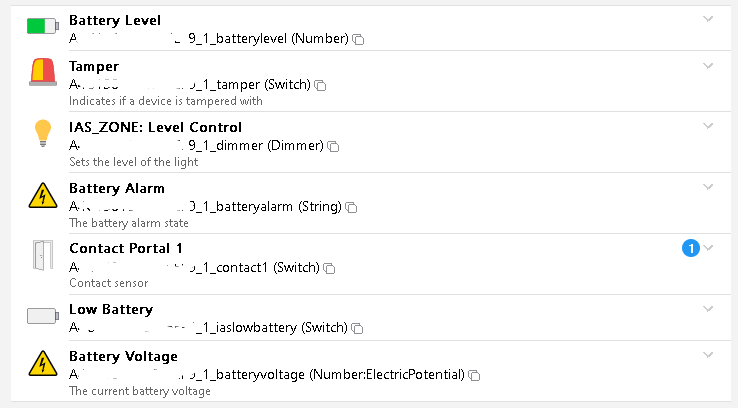
Task: Copy the dimmer channel ID
Action: (333, 147)
